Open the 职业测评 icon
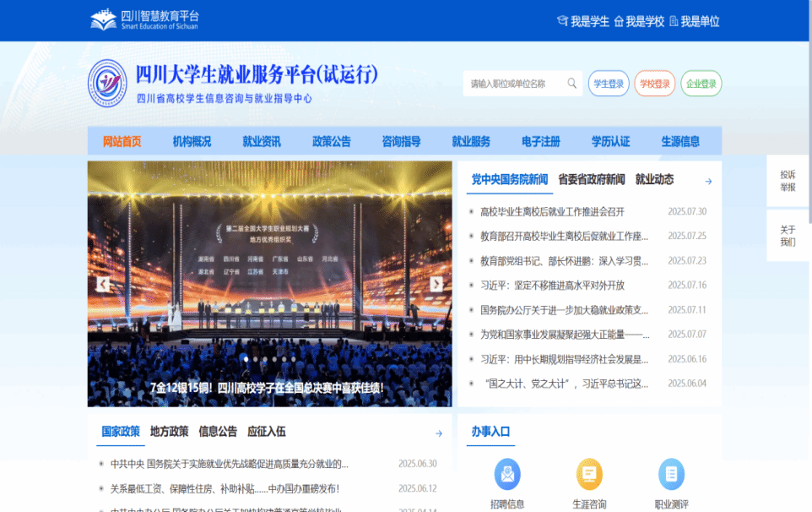Screen dimensions: 812x512 click(x=672, y=474)
